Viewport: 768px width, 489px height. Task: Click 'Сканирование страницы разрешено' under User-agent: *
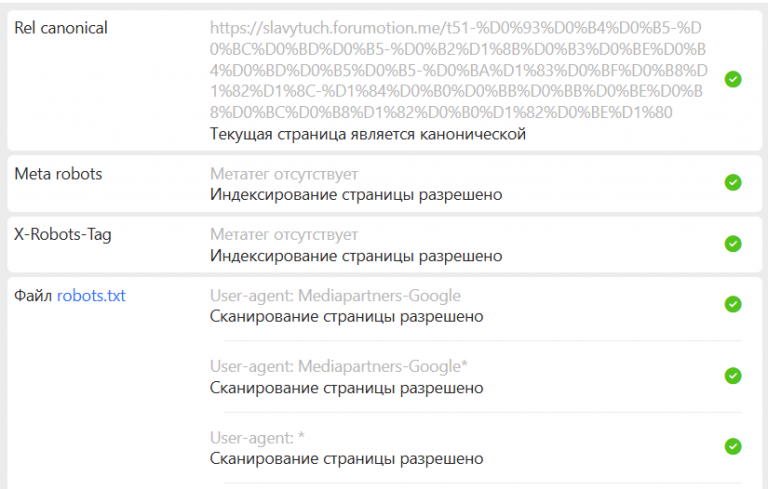[x=347, y=459]
